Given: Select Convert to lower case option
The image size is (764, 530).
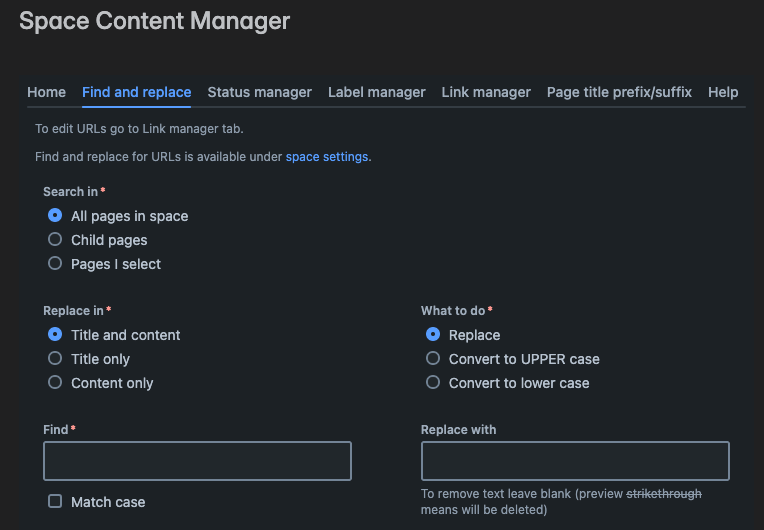Looking at the screenshot, I should (x=433, y=383).
